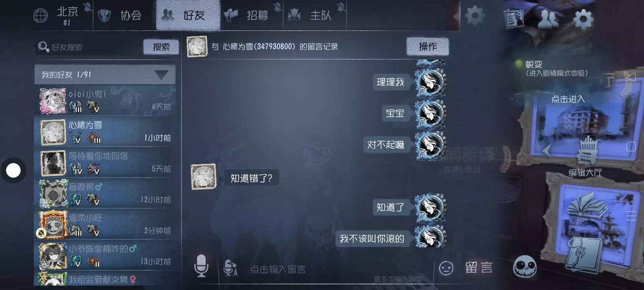
Task: Tap the microphone voice input icon
Action: pyautogui.click(x=201, y=266)
